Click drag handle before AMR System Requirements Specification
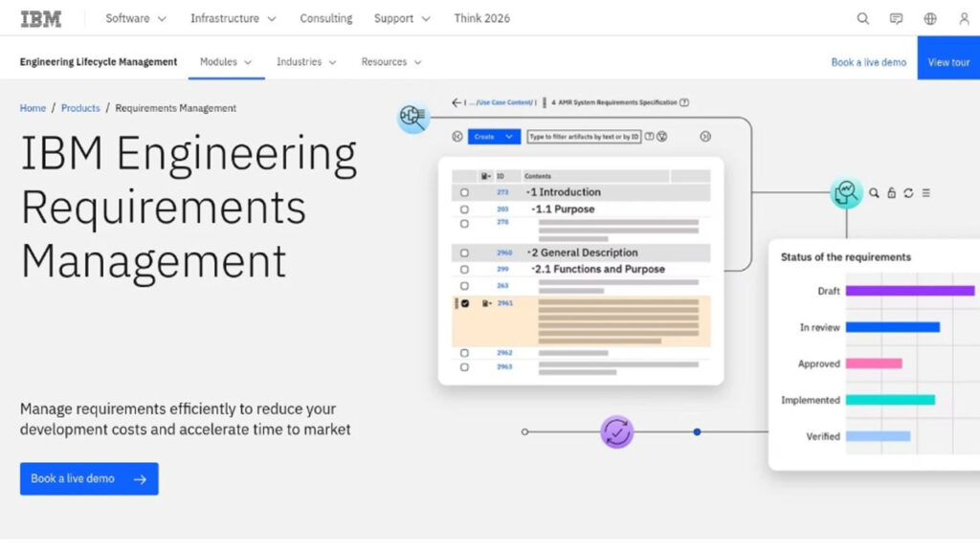 coord(545,102)
